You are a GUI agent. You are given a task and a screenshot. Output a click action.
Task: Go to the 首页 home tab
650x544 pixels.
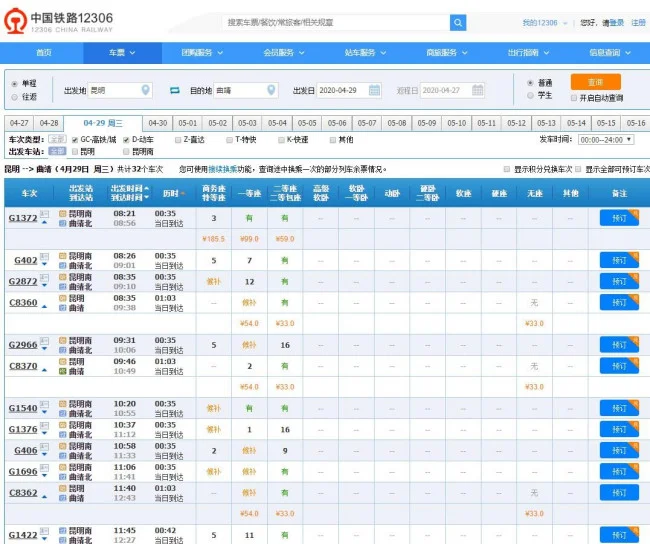[x=44, y=53]
